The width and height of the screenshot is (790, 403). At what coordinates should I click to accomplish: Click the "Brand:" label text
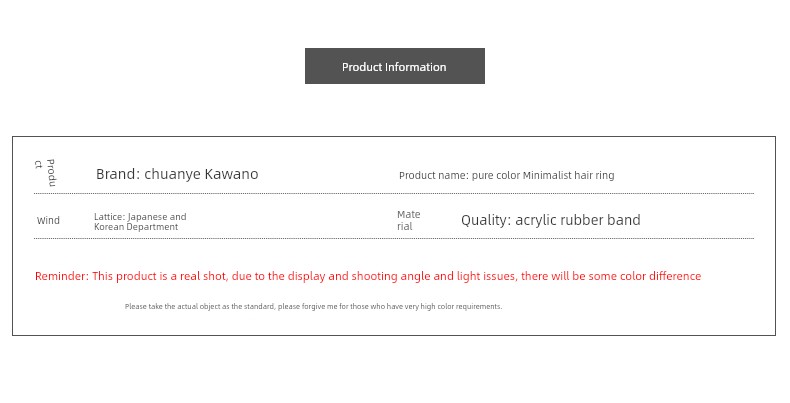(117, 174)
